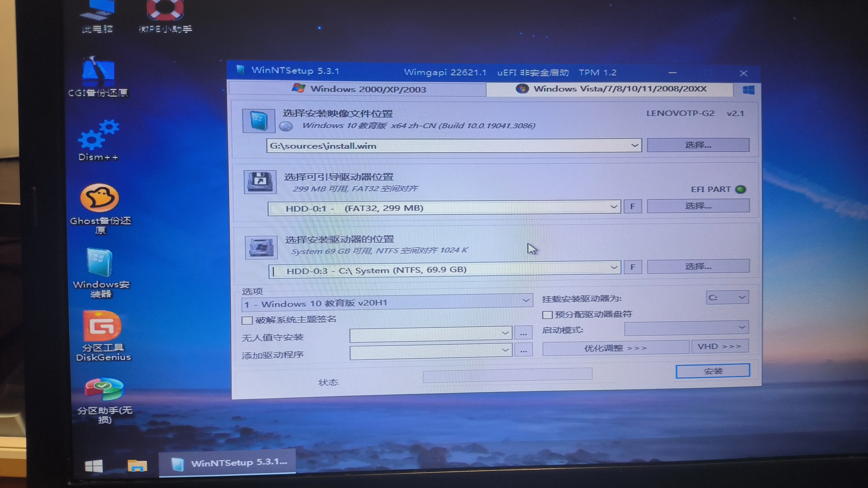Expand HDD-0:3 C:\ System drive dropdown

tap(614, 268)
